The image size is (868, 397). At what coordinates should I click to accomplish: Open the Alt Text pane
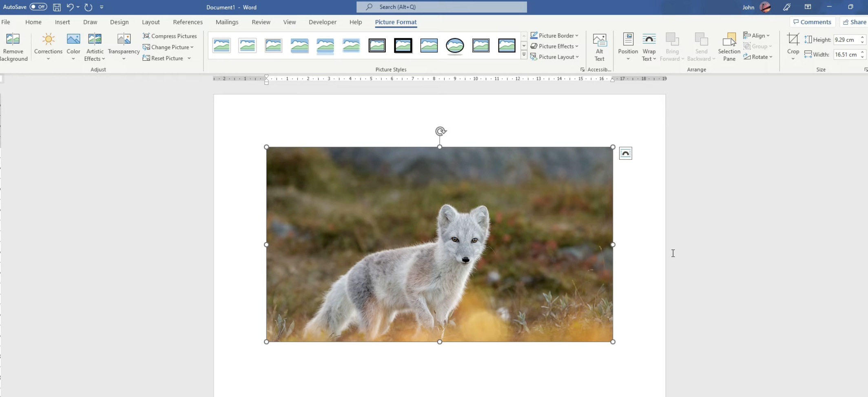[x=599, y=46]
